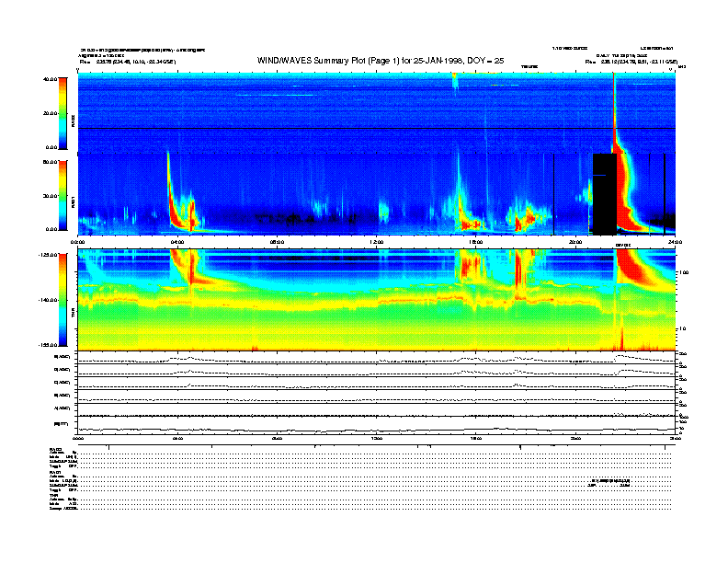Click the 20.00 label on RAD2 color scale
This screenshot has width=728, height=563.
click(51, 113)
